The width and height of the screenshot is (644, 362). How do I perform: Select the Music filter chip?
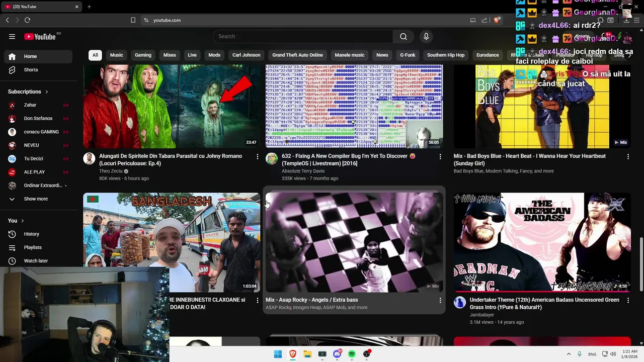[117, 55]
